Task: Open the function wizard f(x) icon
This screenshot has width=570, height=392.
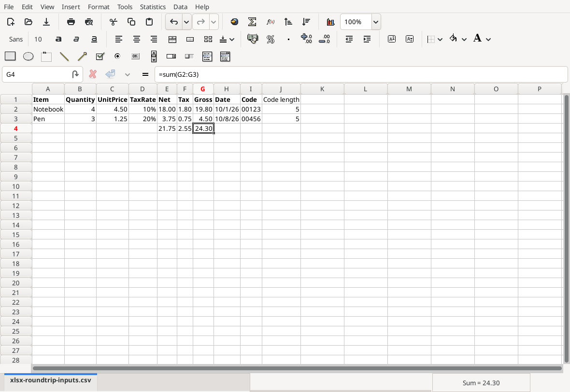Action: click(x=270, y=22)
